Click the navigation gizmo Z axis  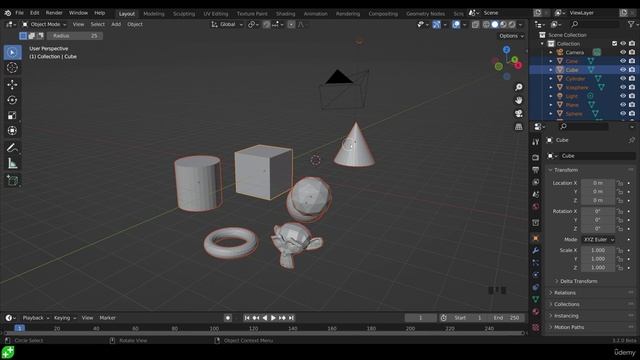(507, 49)
